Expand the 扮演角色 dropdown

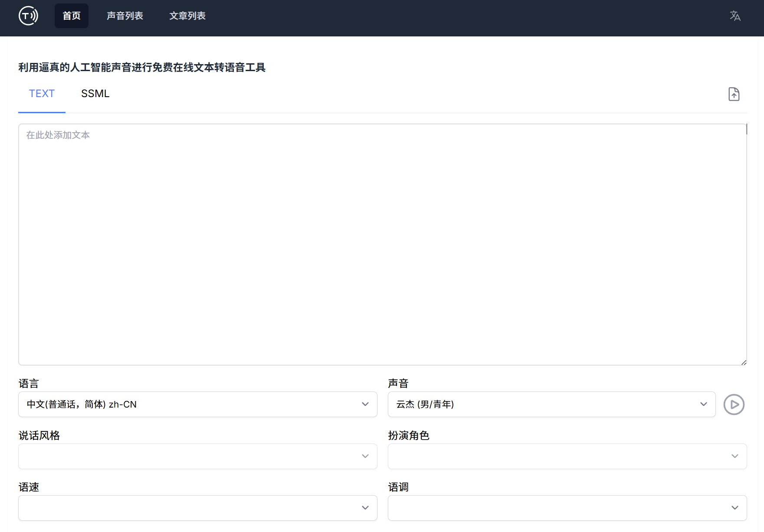pyautogui.click(x=567, y=456)
